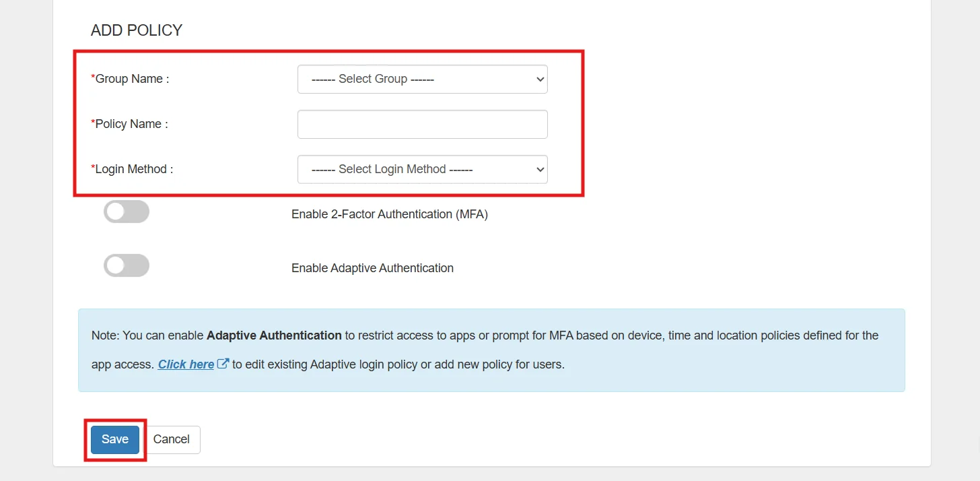Toggle Enable 2-Factor Authentication (MFA) switch
Viewport: 980px width, 481px height.
pos(127,212)
